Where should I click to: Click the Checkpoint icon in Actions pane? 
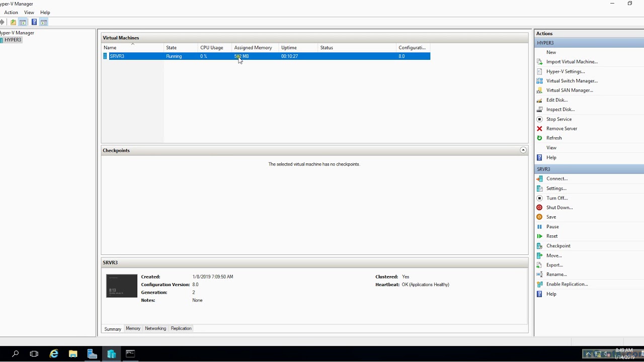[x=539, y=246]
